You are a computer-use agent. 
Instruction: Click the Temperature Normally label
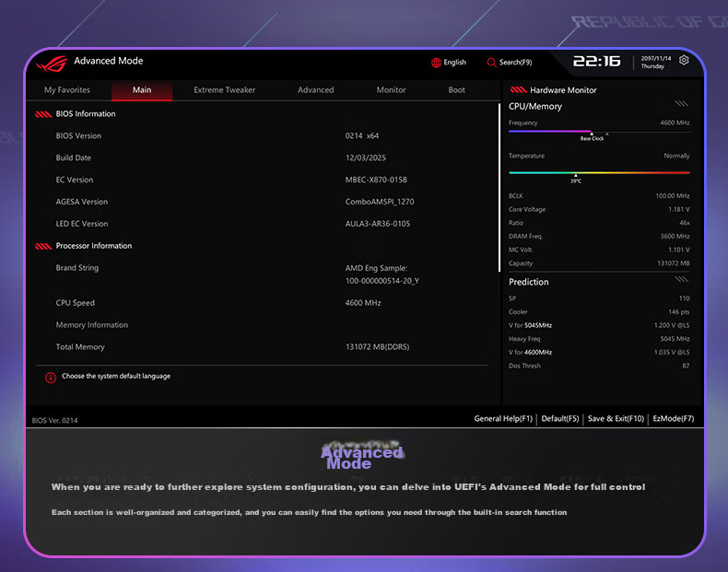[x=599, y=156]
